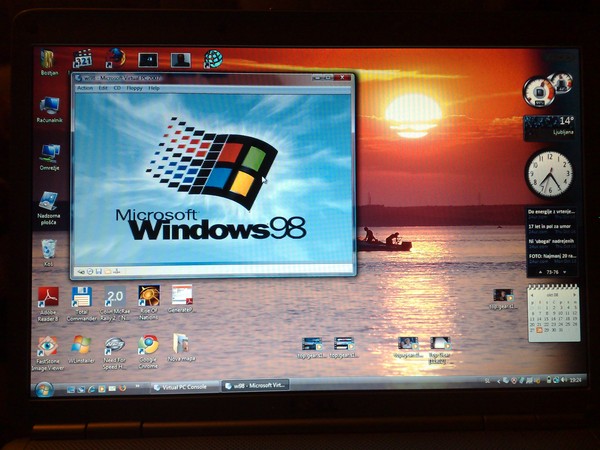Open the Ljubljana weather gadget

coord(549,127)
